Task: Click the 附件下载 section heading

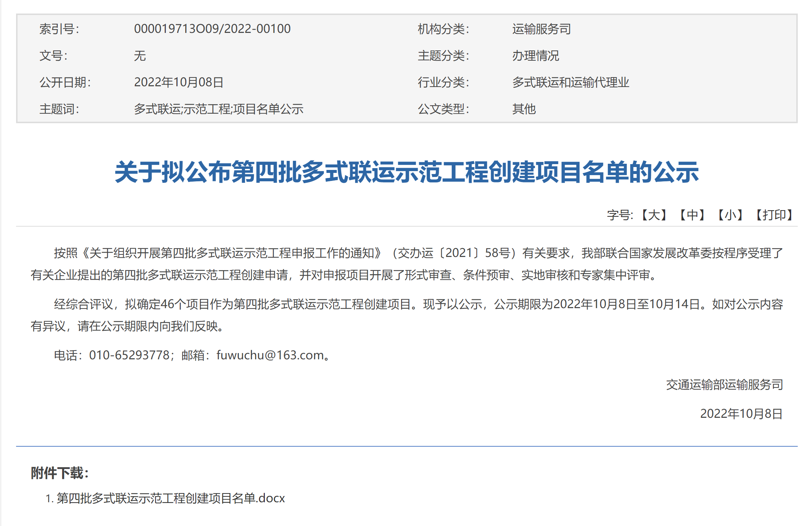Action: pos(60,473)
